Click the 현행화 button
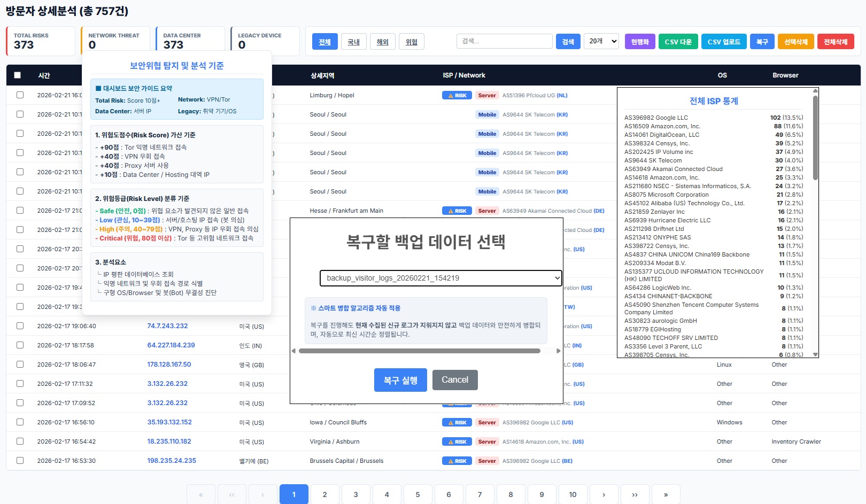 click(640, 42)
